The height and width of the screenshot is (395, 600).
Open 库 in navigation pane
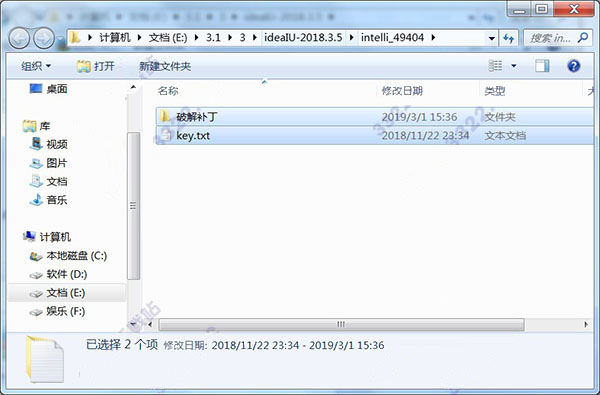click(45, 126)
